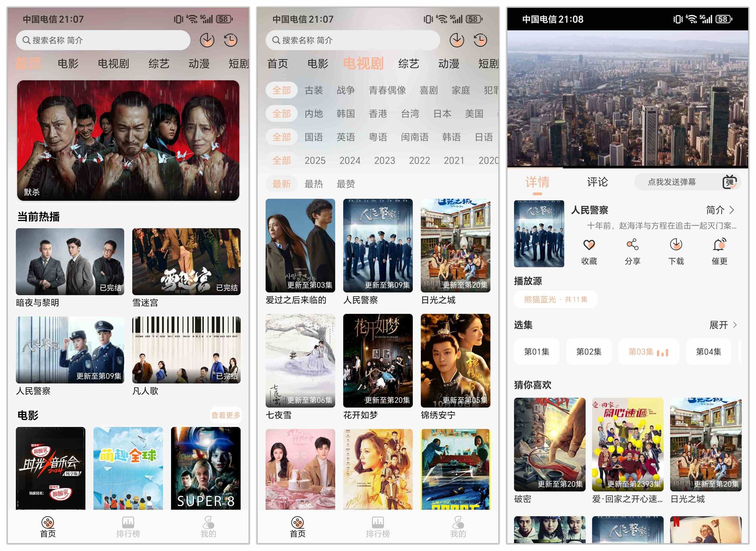Tap the 催更 bell icon
Viewport: 756px width, 551px height.
(x=719, y=245)
